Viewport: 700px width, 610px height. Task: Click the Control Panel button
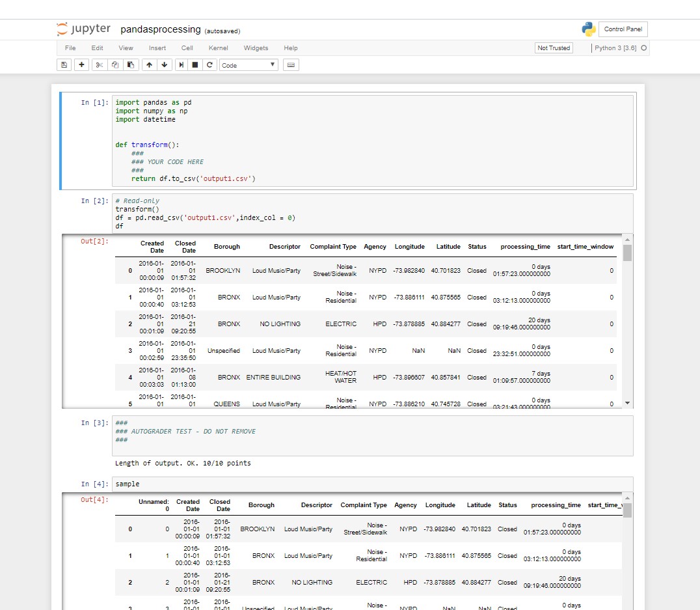pyautogui.click(x=623, y=29)
